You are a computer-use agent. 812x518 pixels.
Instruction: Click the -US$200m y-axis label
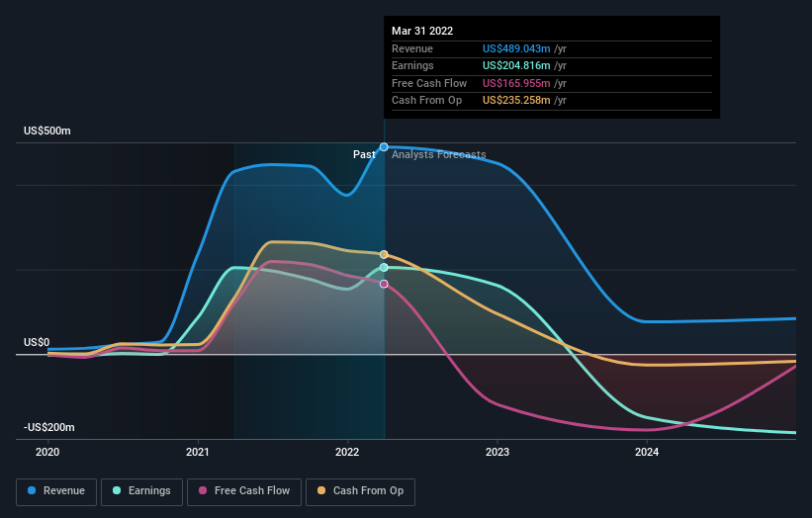click(49, 427)
